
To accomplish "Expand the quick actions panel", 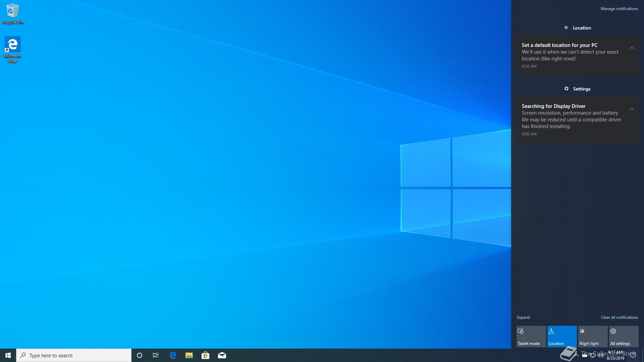I will pos(523,317).
